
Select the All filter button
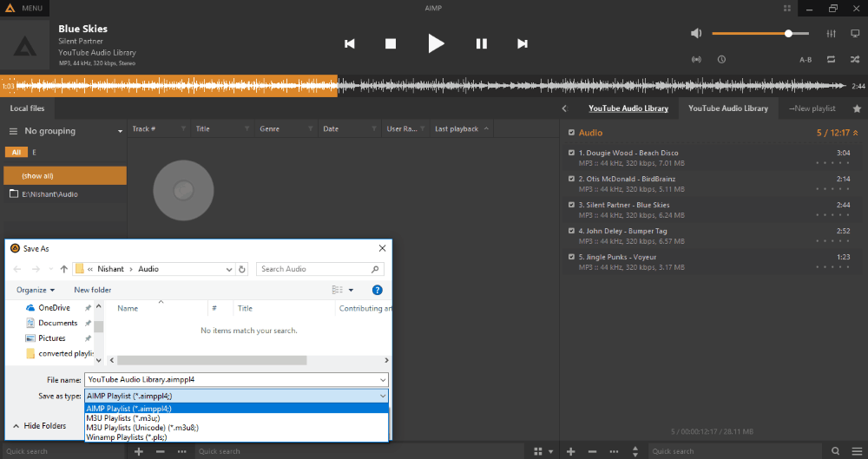pos(16,152)
